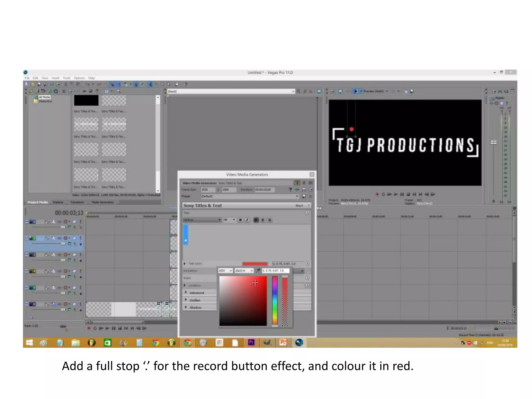This screenshot has height=399, width=532.
Task: Open the generator help question mark
Action: pos(290,190)
